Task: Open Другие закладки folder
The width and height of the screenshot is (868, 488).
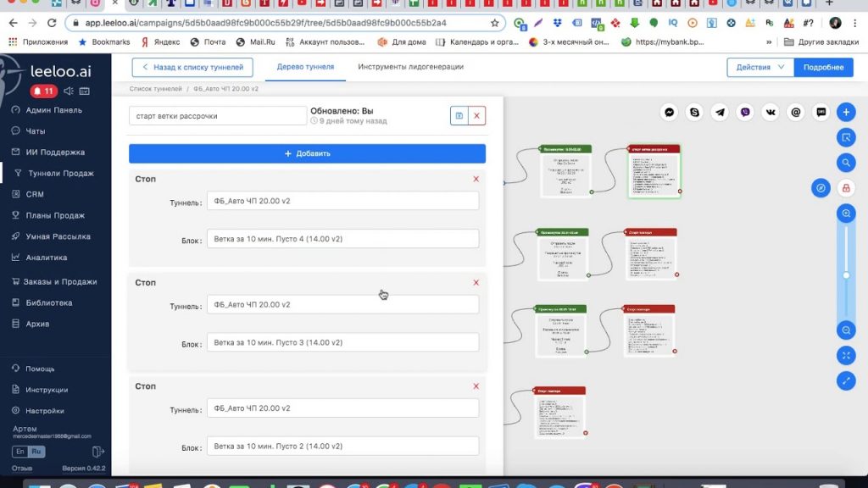Action: (822, 42)
